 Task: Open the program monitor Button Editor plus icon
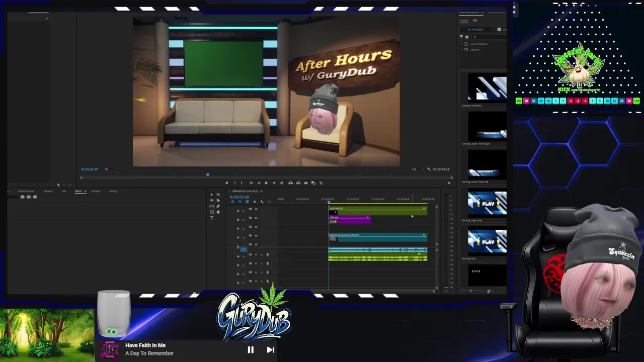click(449, 183)
